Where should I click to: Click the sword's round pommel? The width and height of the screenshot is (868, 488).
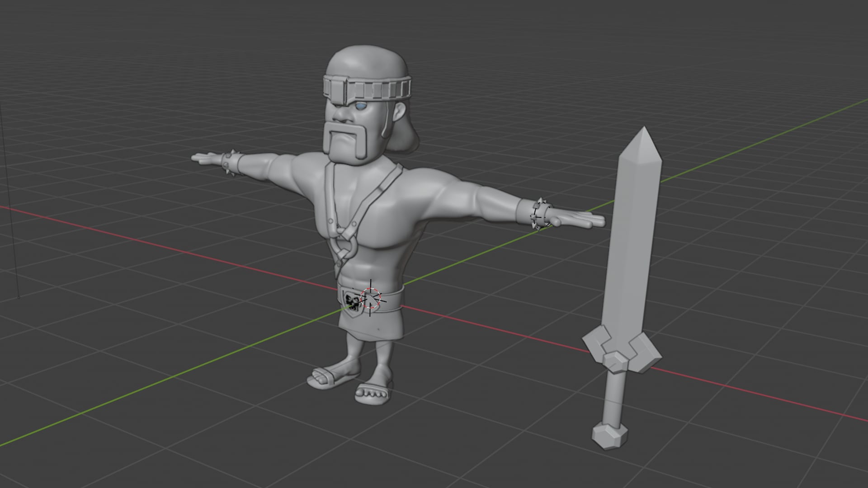610,436
